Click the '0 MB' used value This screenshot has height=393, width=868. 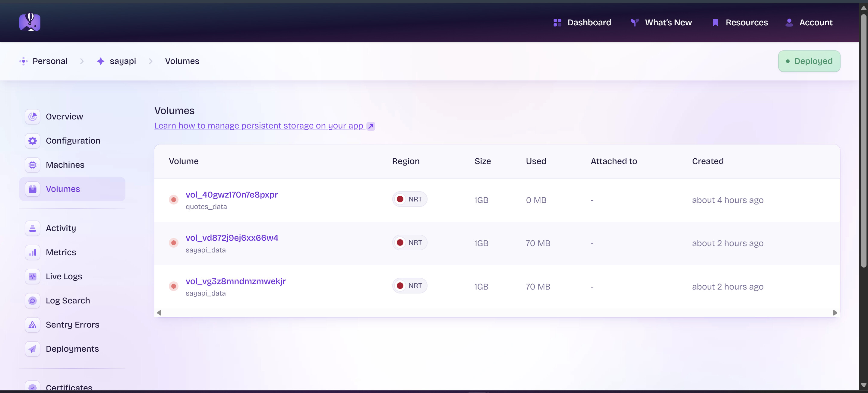pos(536,200)
